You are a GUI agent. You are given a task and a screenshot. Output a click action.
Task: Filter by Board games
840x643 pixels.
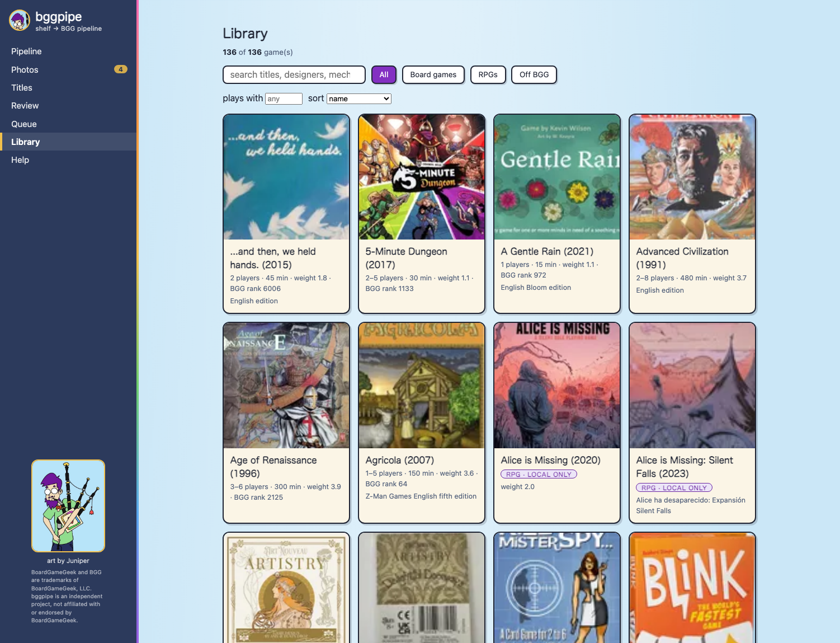tap(433, 74)
